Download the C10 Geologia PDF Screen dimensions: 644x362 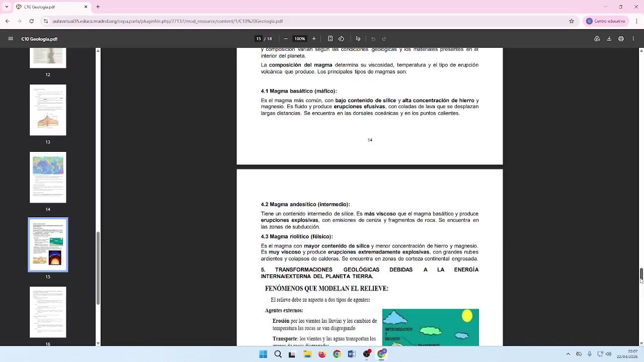[x=609, y=39]
